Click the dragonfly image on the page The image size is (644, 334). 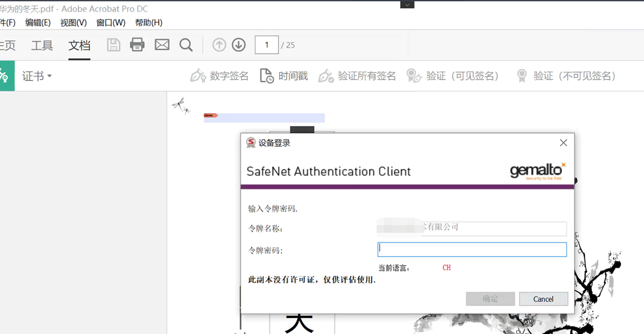click(x=180, y=106)
